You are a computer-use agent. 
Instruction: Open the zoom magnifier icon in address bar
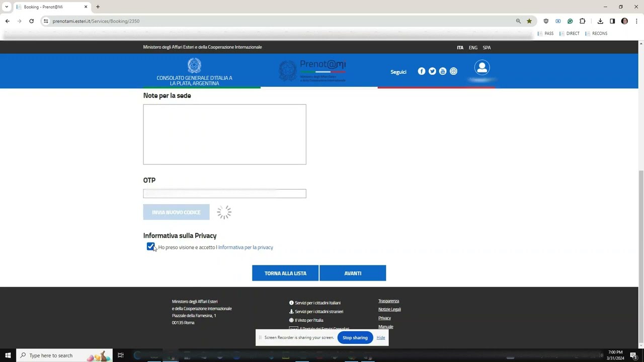pos(518,21)
